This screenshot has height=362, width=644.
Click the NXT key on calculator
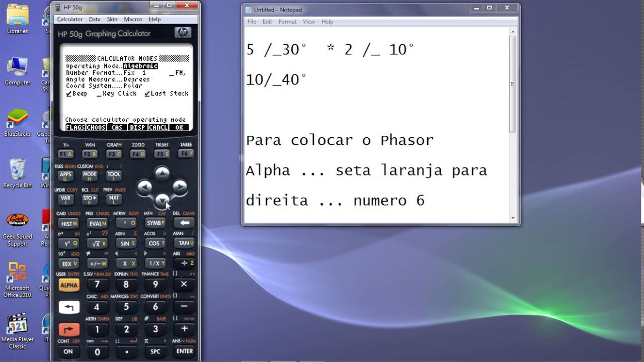114,199
